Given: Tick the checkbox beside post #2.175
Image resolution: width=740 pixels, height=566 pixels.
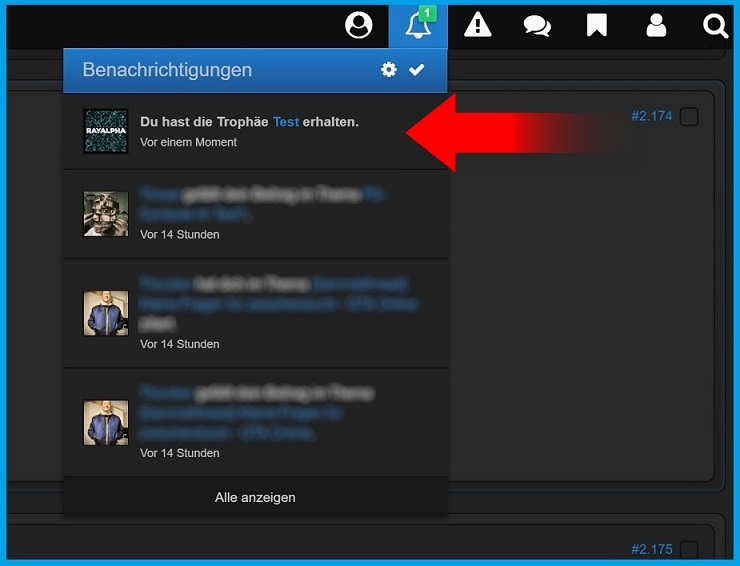Looking at the screenshot, I should 688,549.
